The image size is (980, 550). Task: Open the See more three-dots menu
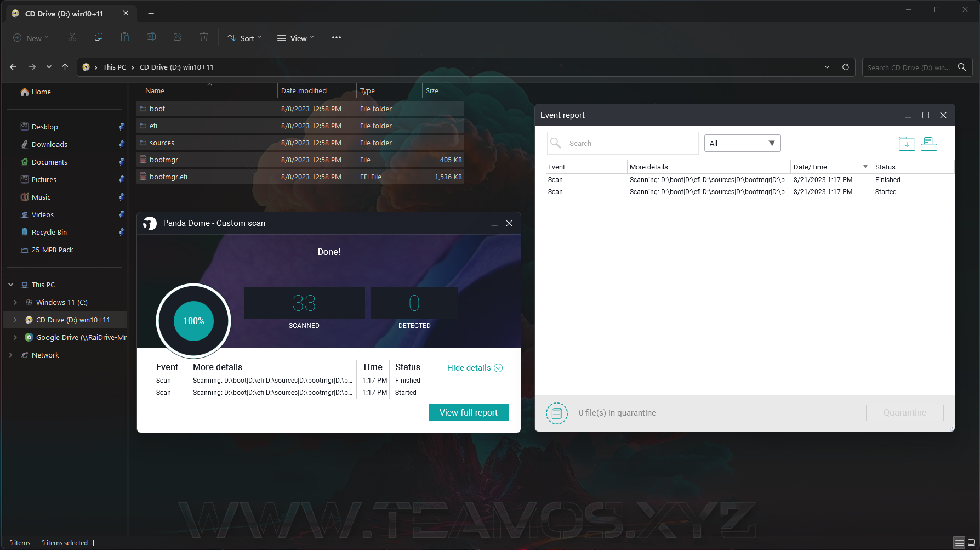pyautogui.click(x=337, y=37)
